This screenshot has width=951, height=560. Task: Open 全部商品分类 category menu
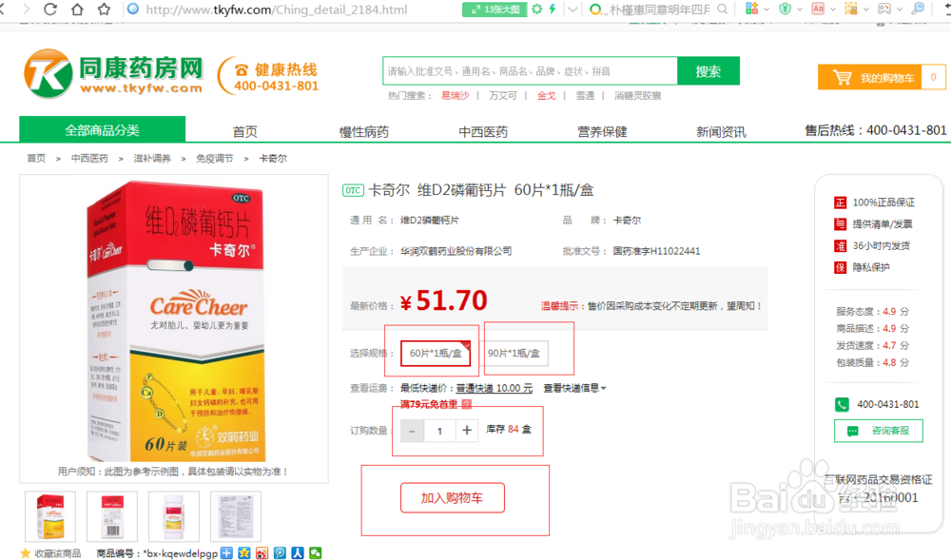102,129
